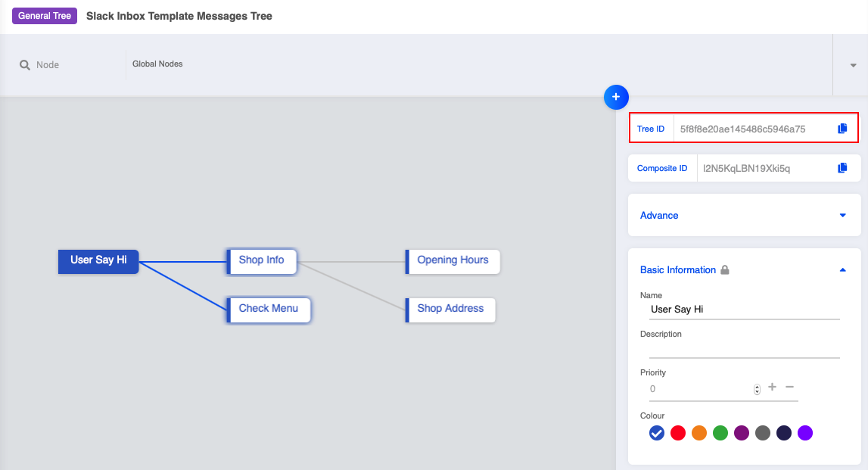The width and height of the screenshot is (868, 470).
Task: Select the dark navy colour swatch
Action: pyautogui.click(x=784, y=433)
